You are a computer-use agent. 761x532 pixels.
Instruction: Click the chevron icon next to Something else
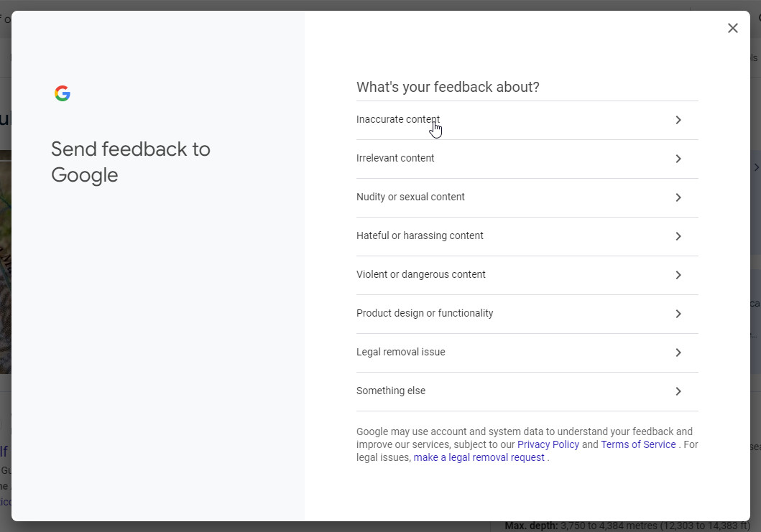[678, 391]
